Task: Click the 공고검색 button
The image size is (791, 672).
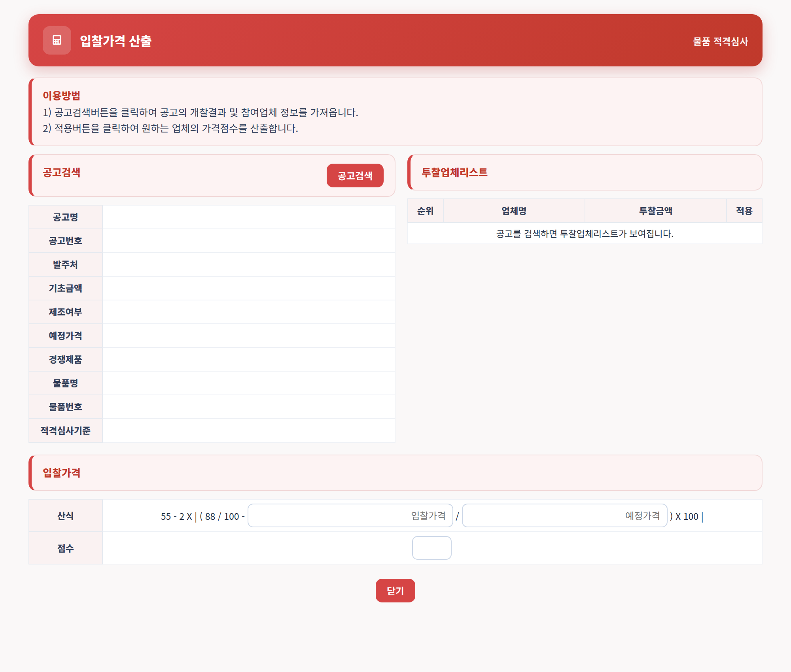Action: coord(355,176)
